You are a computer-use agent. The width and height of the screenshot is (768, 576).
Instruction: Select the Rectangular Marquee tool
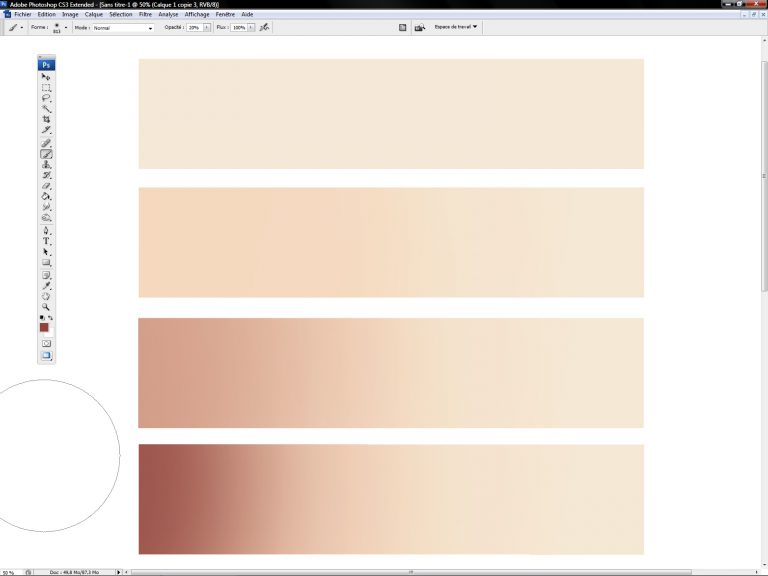coord(46,87)
